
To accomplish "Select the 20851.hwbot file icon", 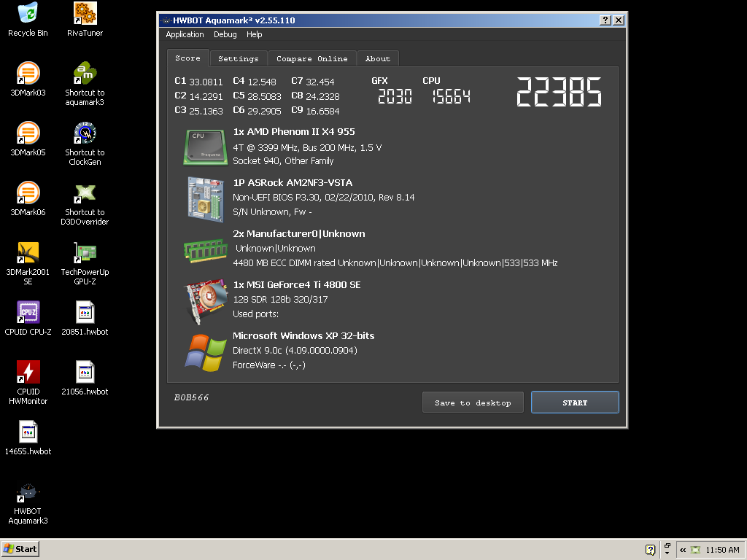I will (85, 319).
